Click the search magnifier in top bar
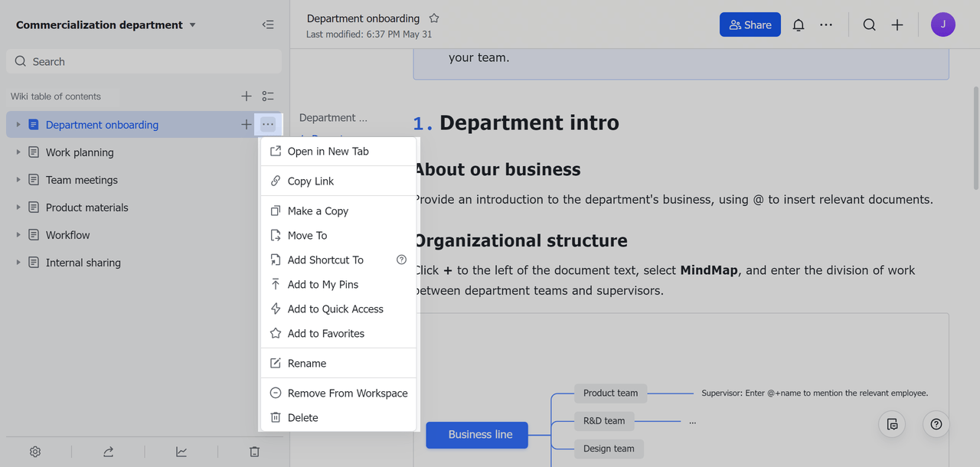Screen dimensions: 980x467 (869, 24)
